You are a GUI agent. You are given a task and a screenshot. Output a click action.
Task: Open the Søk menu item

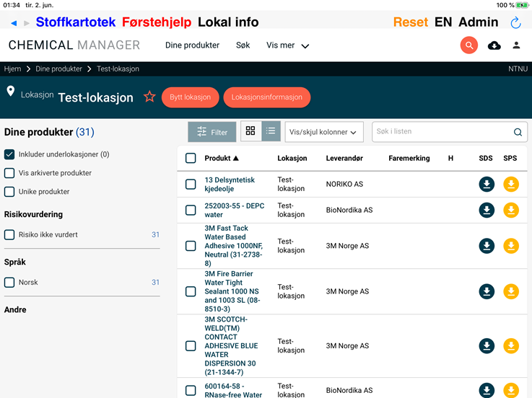click(243, 45)
